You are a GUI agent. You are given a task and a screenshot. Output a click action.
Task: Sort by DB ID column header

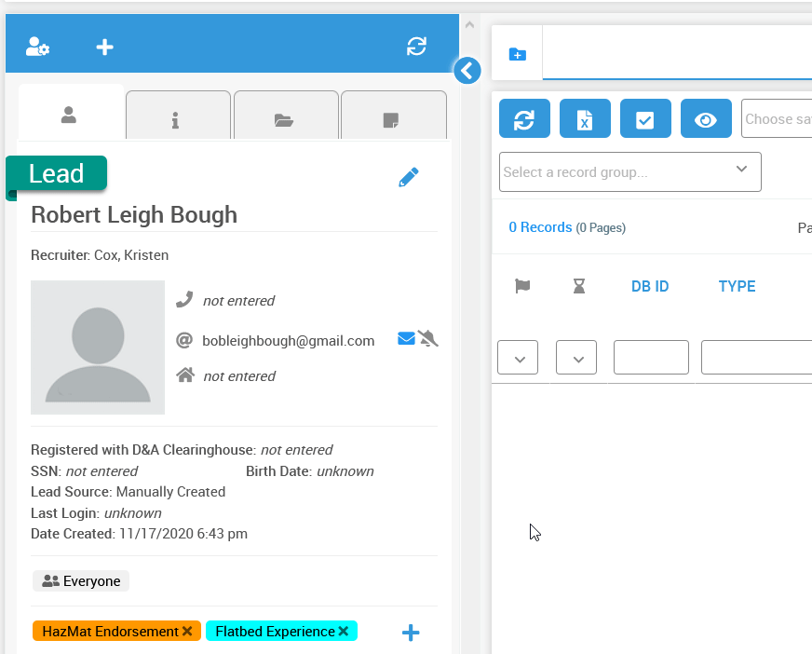click(650, 287)
